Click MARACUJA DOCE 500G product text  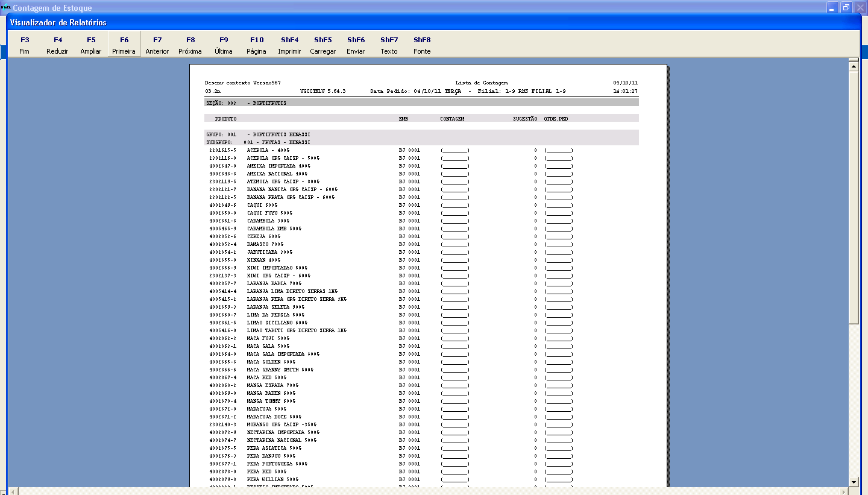(274, 417)
